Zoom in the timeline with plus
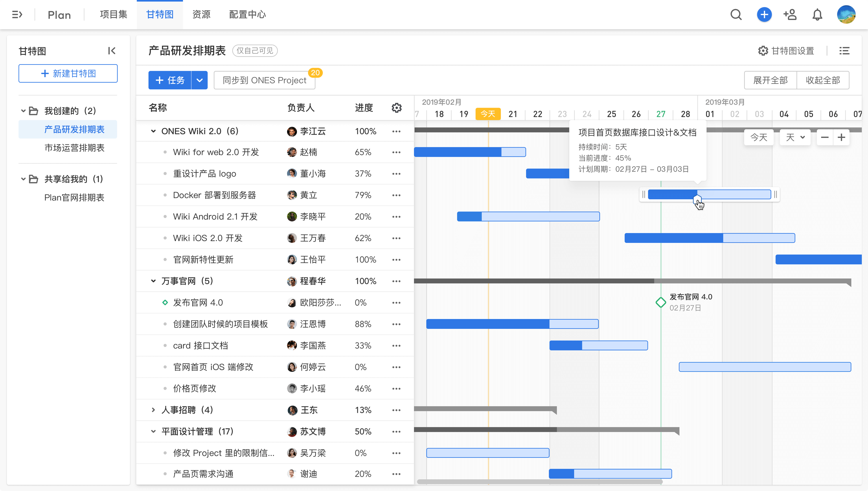868x491 pixels. pyautogui.click(x=841, y=137)
